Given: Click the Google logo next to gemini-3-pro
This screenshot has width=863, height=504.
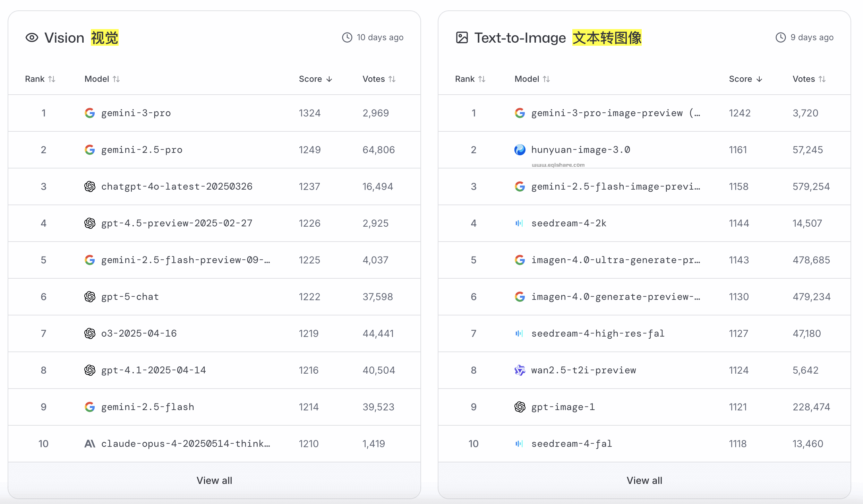Looking at the screenshot, I should (x=90, y=113).
